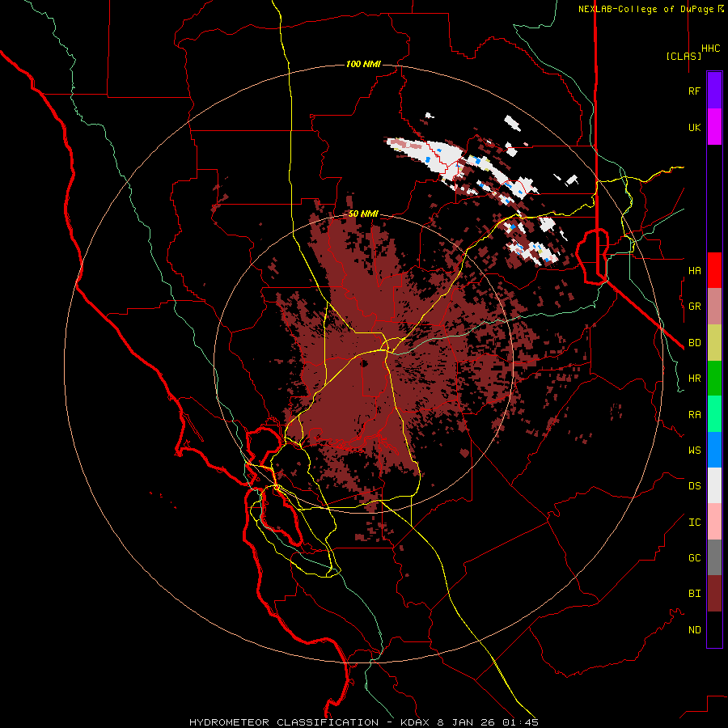The height and width of the screenshot is (728, 728).
Task: Click the UK magenta legend swatch
Action: (x=714, y=126)
